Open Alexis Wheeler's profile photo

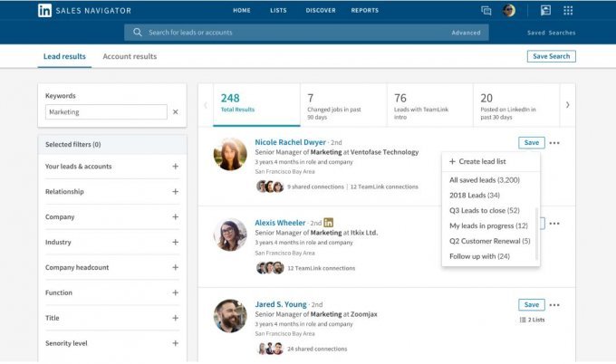tap(230, 235)
